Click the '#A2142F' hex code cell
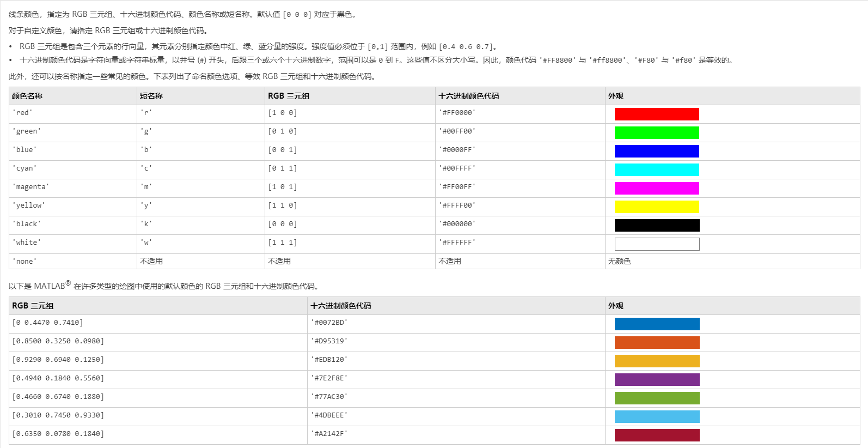This screenshot has height=448, width=868. point(456,435)
